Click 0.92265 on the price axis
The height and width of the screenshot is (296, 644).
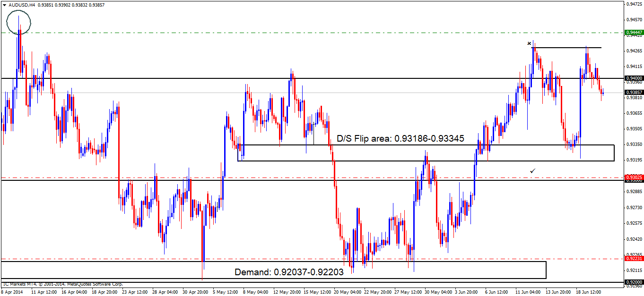634,254
